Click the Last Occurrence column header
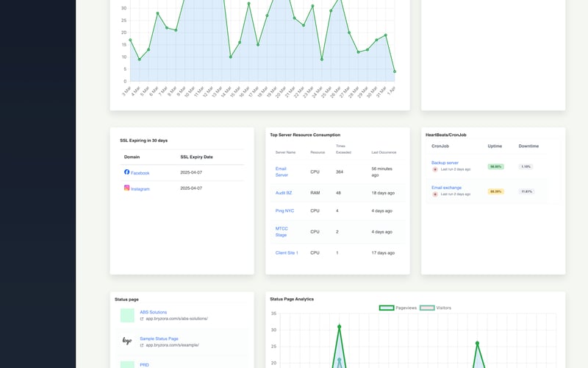The image size is (588, 368). [384, 152]
